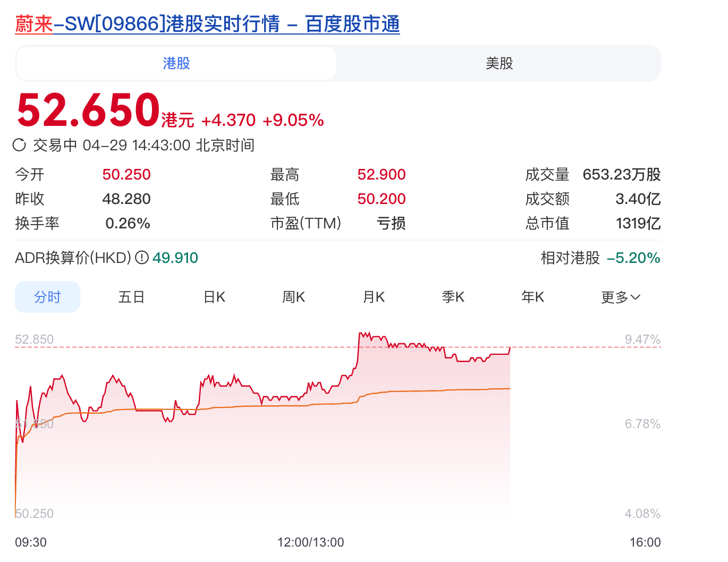This screenshot has width=728, height=562.
Task: Click the 相对港股 -5.20% value
Action: [x=633, y=258]
